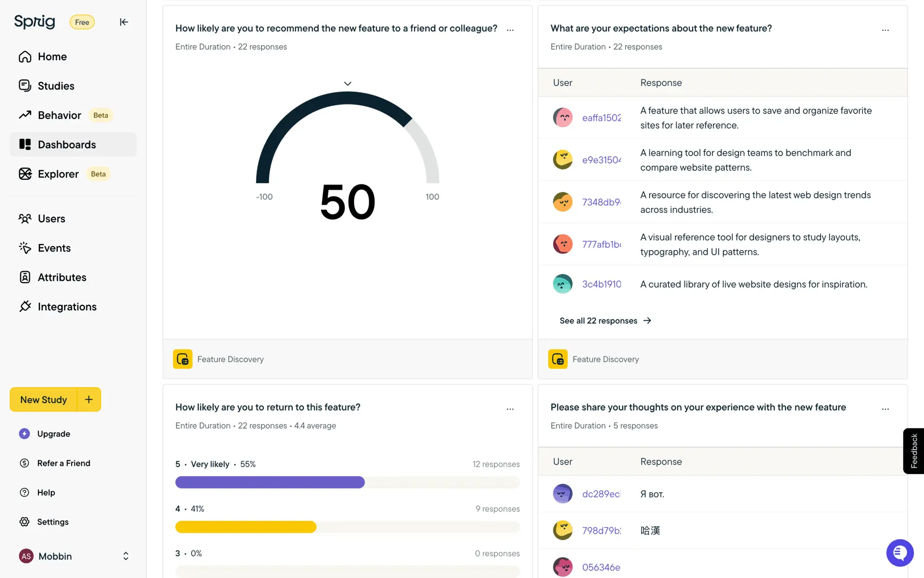
Task: Expand the Mobbin account switcher
Action: click(x=126, y=556)
